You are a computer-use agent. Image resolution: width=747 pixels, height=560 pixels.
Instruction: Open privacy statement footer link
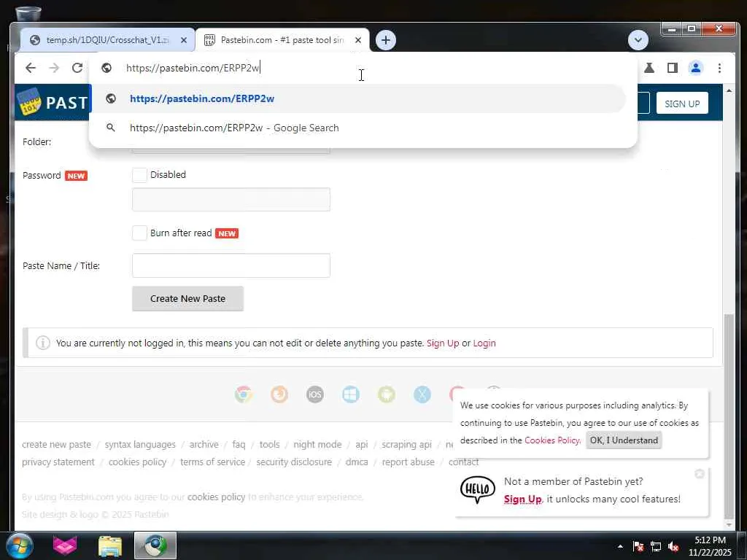(x=58, y=462)
